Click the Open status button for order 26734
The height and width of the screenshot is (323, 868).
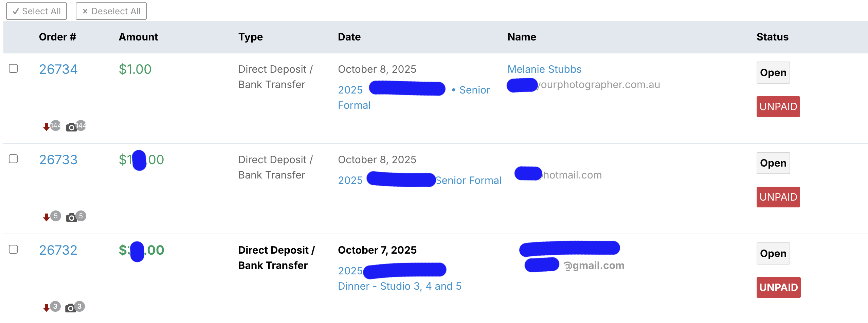pos(773,73)
